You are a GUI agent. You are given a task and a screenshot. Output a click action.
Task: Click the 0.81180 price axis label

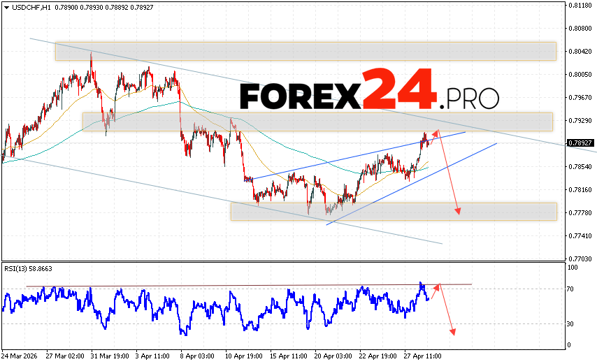[x=582, y=6]
